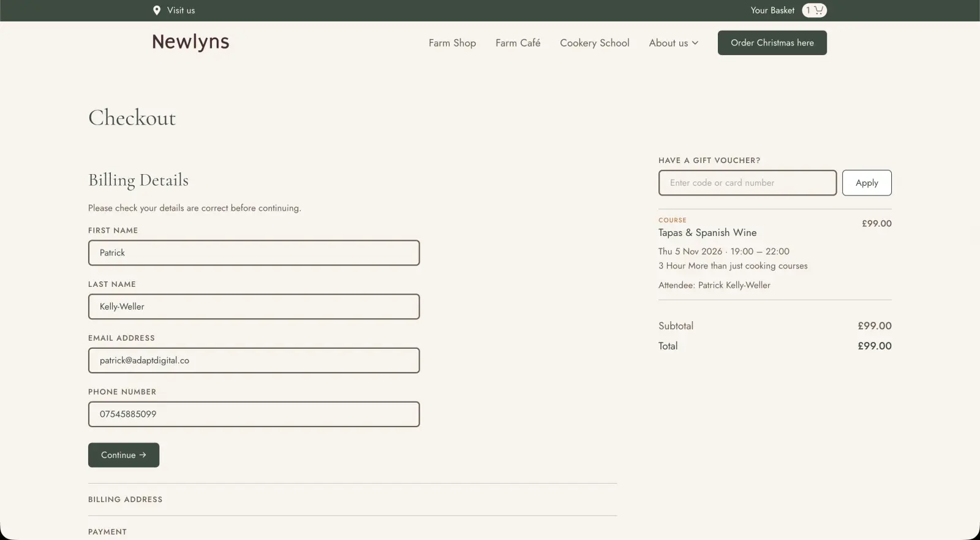Click the Checkout page heading
The height and width of the screenshot is (540, 980).
[132, 118]
